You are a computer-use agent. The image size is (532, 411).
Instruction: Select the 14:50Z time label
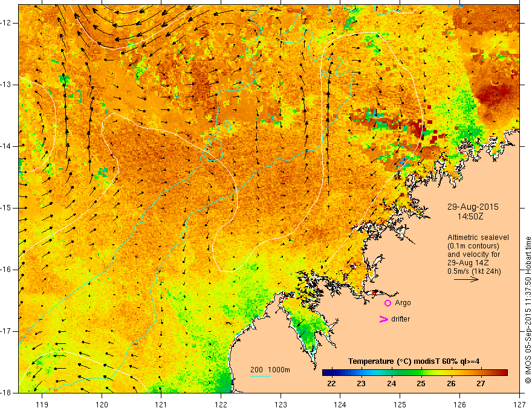(x=470, y=216)
